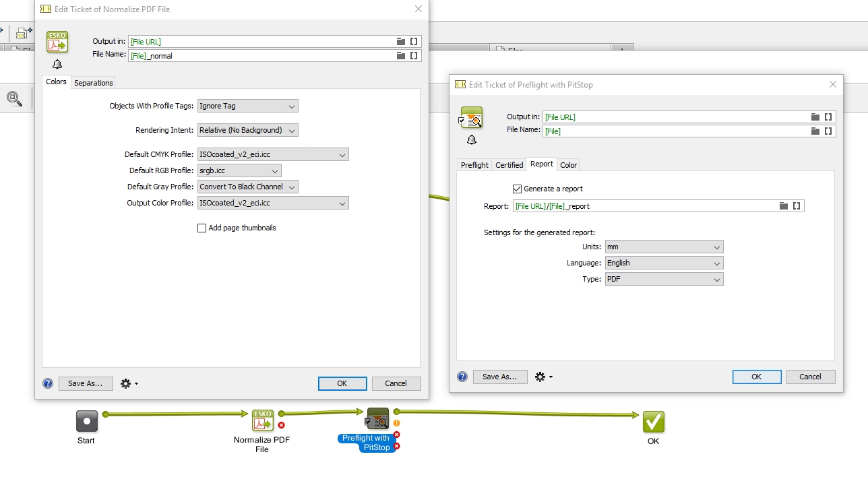This screenshot has height=477, width=868.
Task: Click the ESKO PDF task icon in Normalize dialog
Action: (x=57, y=42)
